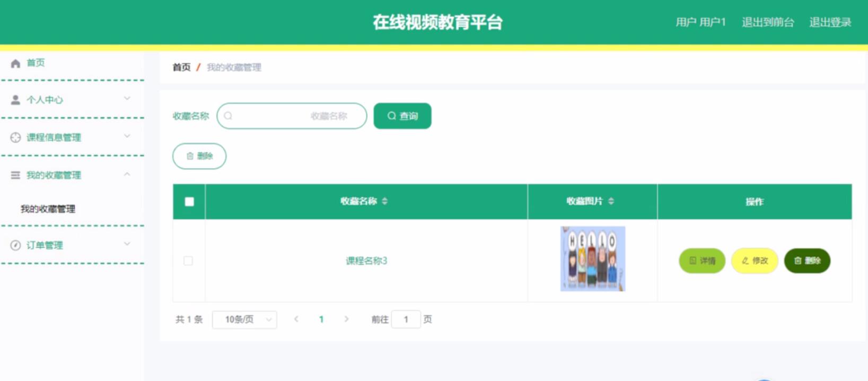Screen dimensions: 868x381
Task: Click into the 收藏名称 search input
Action: (292, 116)
